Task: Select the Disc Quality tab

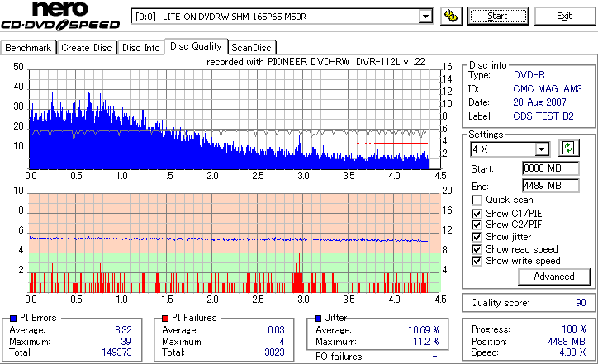Action: point(196,46)
